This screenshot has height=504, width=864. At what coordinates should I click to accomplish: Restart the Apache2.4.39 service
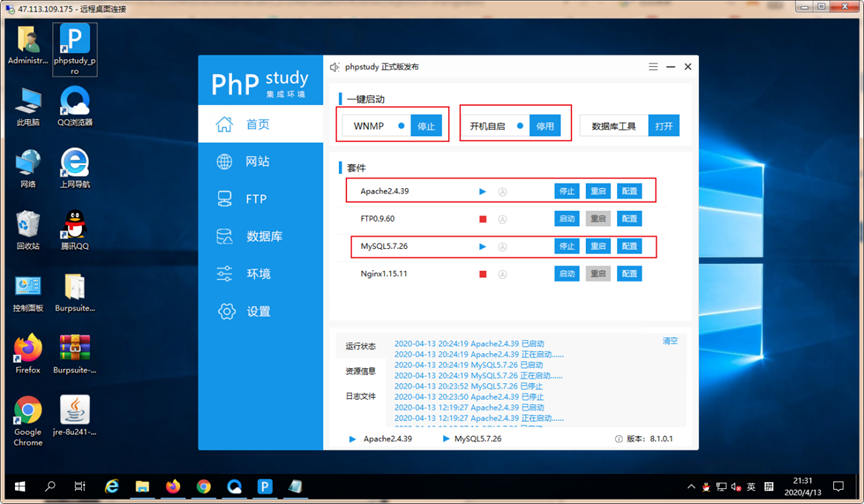tap(598, 191)
